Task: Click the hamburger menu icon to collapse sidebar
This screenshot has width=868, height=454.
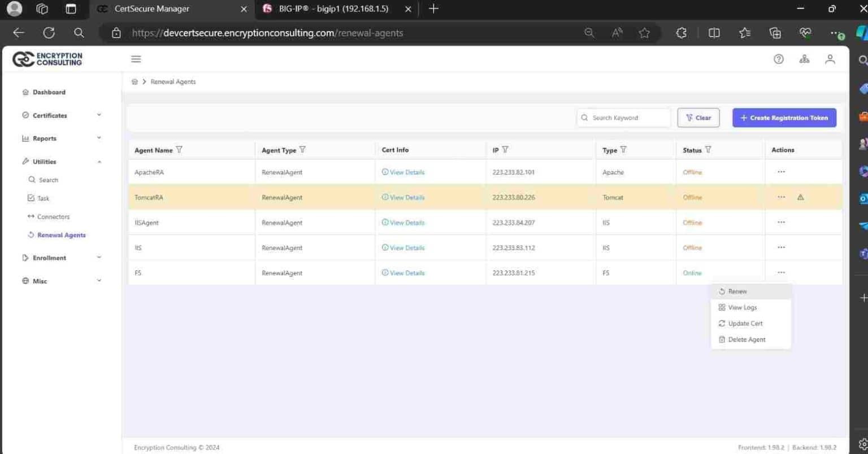Action: click(136, 59)
